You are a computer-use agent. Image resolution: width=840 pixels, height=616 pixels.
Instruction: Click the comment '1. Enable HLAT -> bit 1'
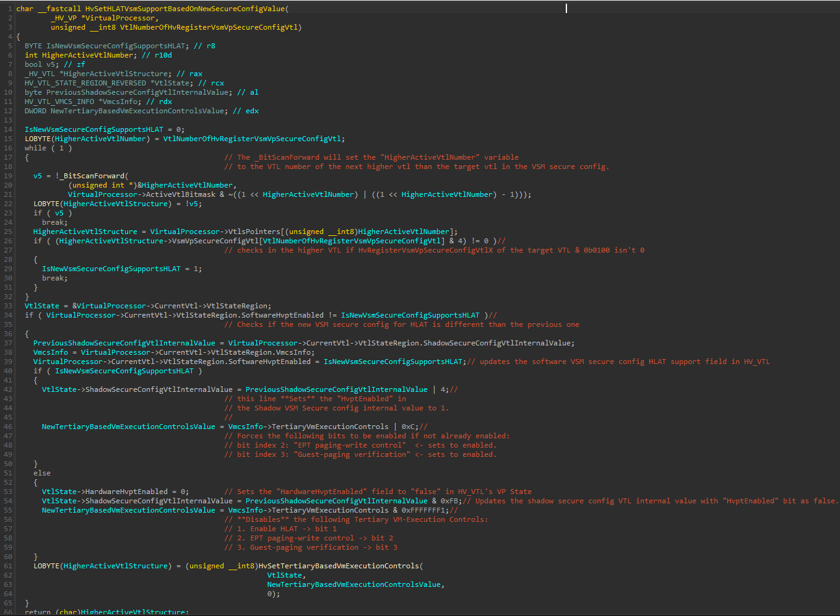tap(280, 529)
